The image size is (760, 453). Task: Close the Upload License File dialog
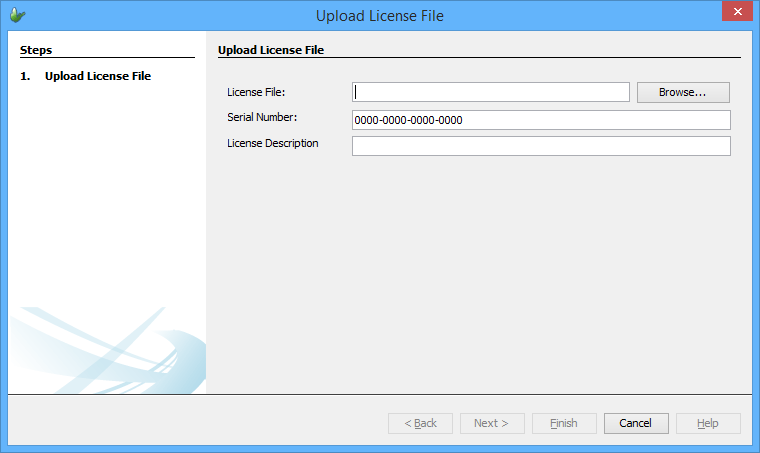[x=735, y=13]
